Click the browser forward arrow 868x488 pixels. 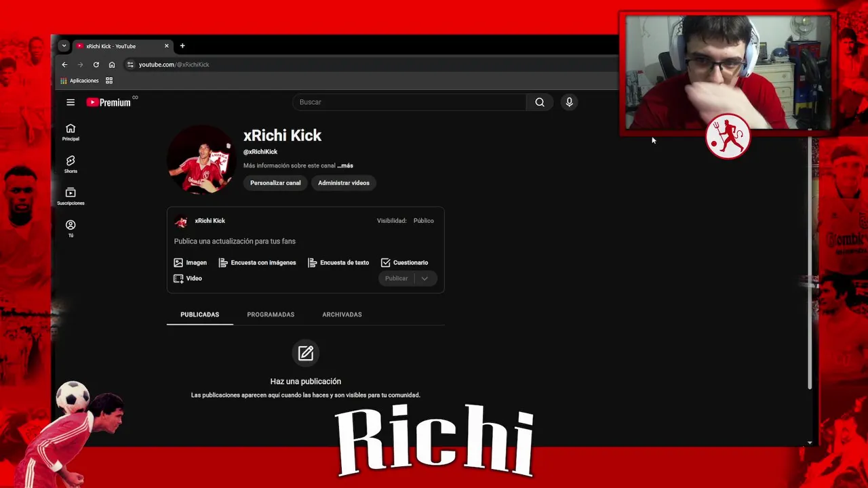click(80, 64)
